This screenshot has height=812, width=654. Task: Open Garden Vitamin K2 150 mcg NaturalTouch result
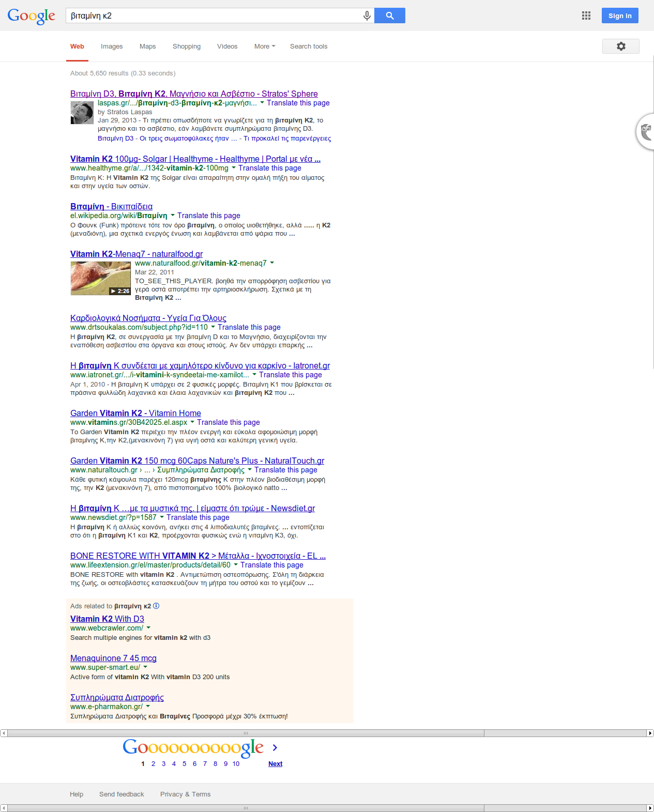(197, 461)
